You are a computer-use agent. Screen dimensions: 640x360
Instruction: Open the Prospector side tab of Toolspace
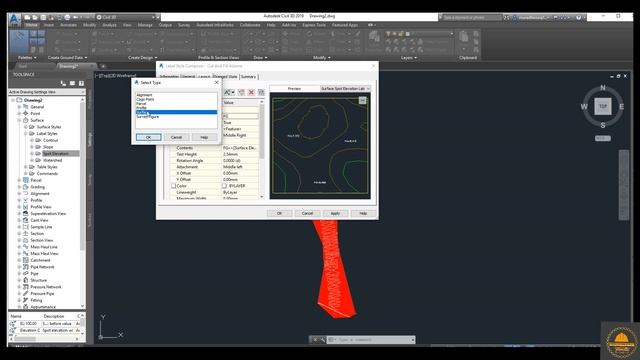click(90, 99)
